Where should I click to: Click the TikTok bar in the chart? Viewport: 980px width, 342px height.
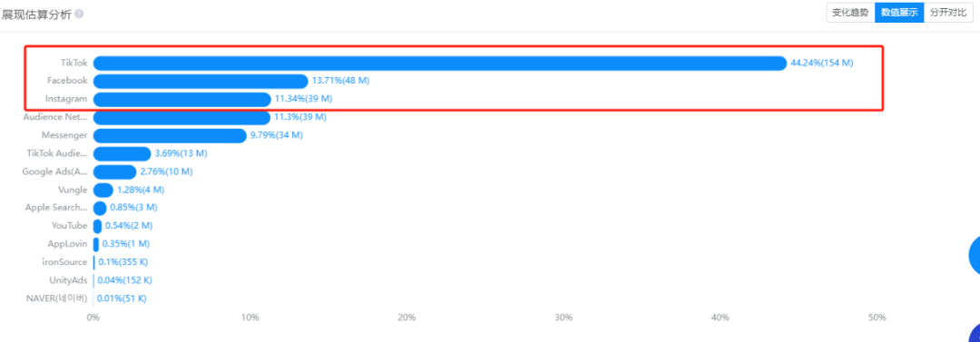tap(440, 64)
